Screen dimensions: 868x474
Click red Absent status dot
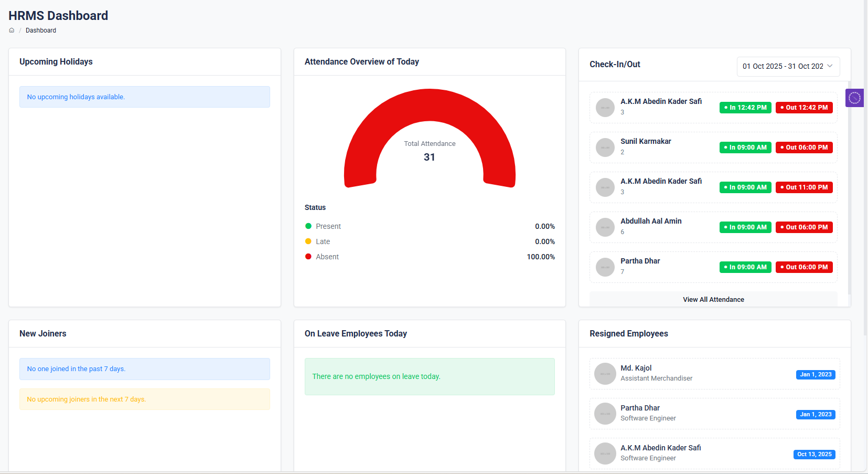click(308, 257)
